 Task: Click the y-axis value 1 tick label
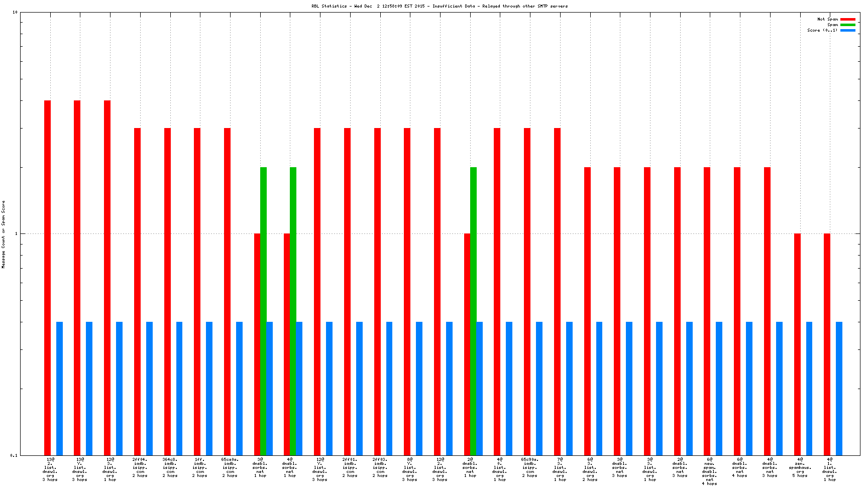tap(15, 234)
